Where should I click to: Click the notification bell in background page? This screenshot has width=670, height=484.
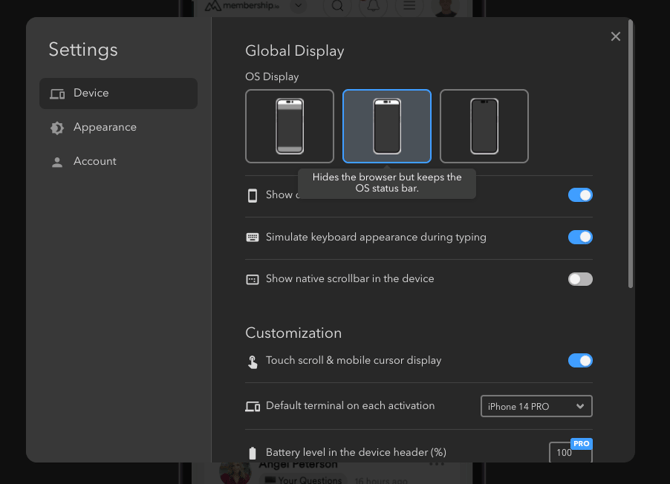[x=373, y=6]
